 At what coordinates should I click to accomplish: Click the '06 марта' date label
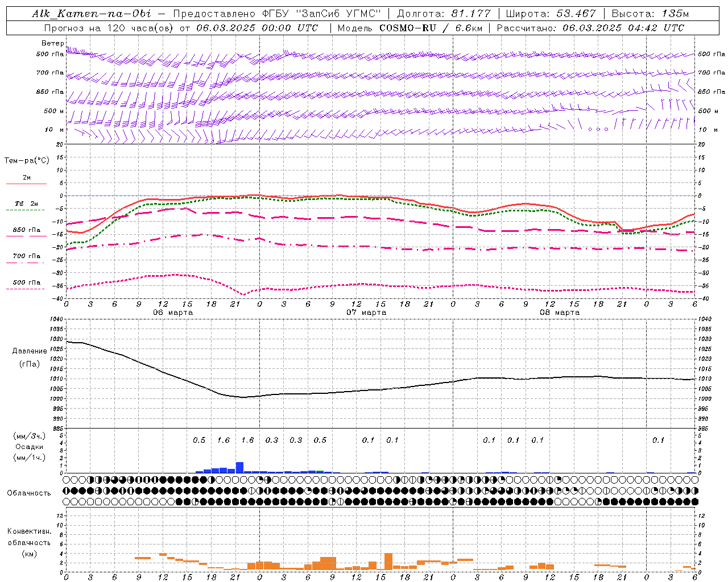[173, 312]
